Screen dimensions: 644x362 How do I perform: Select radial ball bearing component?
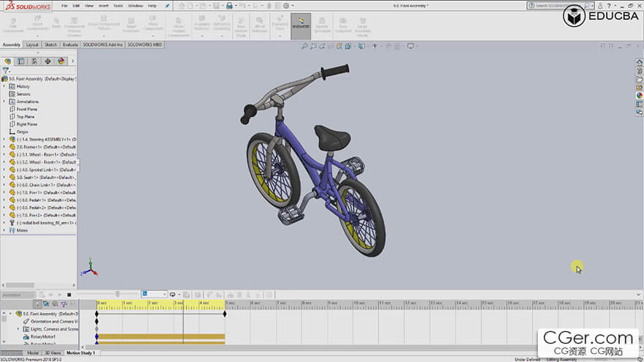[42, 223]
